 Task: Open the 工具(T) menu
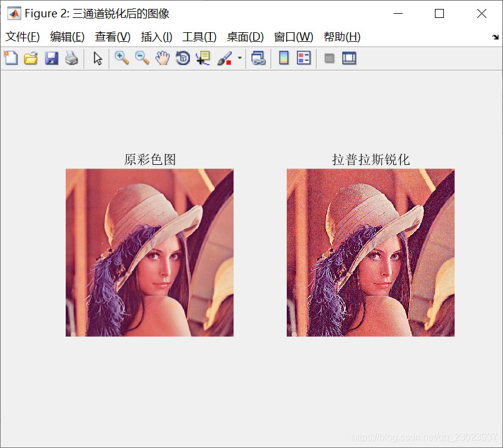(199, 37)
